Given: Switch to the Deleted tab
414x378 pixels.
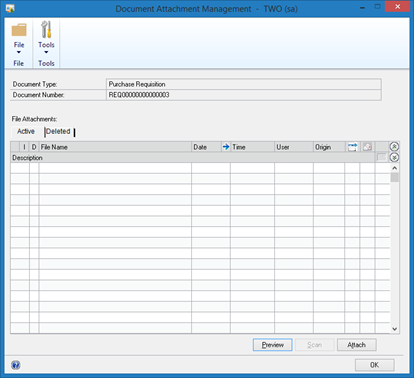Looking at the screenshot, I should tap(58, 131).
